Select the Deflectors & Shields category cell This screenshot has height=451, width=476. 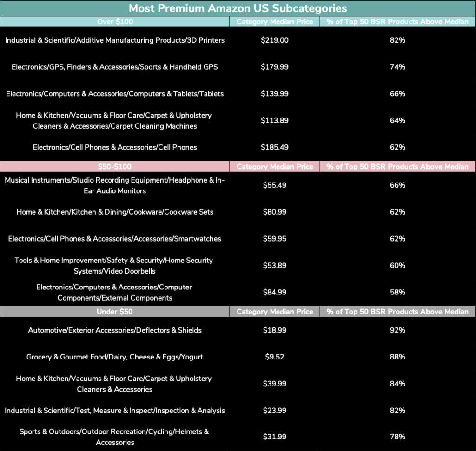point(115,331)
